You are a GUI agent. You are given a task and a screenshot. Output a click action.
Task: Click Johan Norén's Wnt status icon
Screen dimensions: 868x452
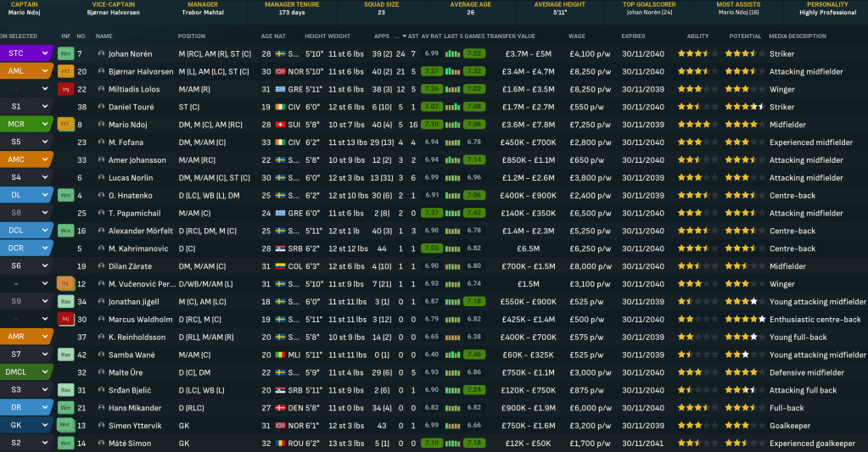[x=65, y=53]
